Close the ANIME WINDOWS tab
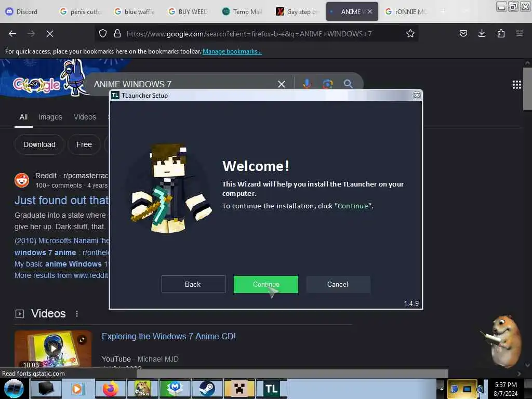This screenshot has height=399, width=532. 370,11
